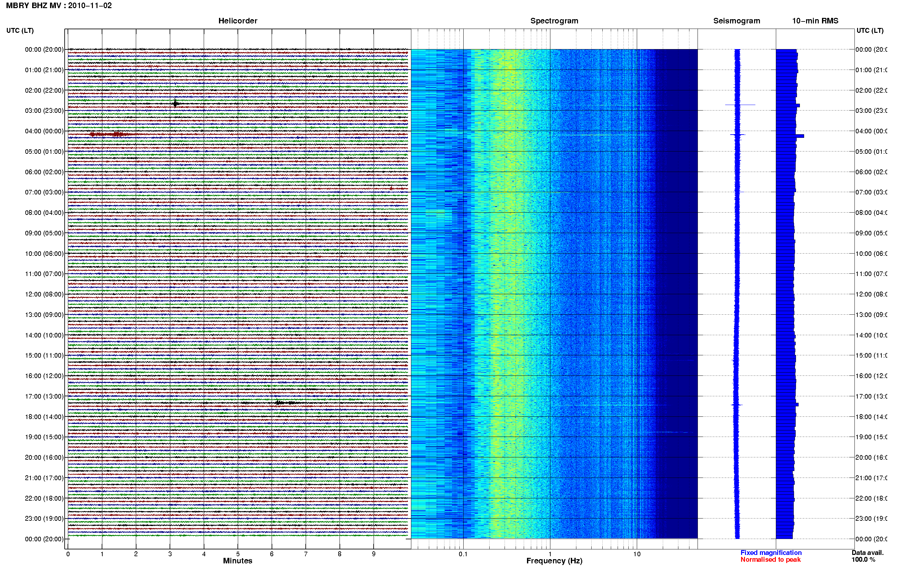Click the '0.1' frequency tick label
This screenshot has height=578, width=924.
(x=463, y=554)
